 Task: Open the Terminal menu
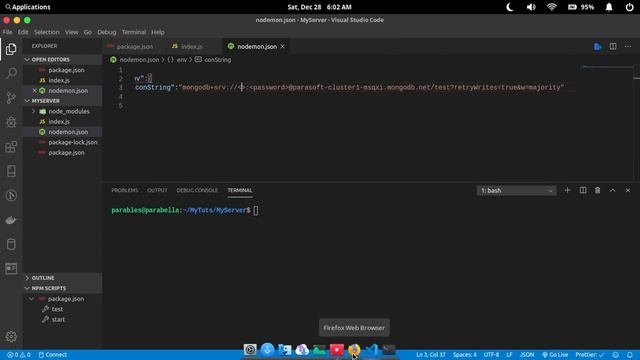pos(134,32)
